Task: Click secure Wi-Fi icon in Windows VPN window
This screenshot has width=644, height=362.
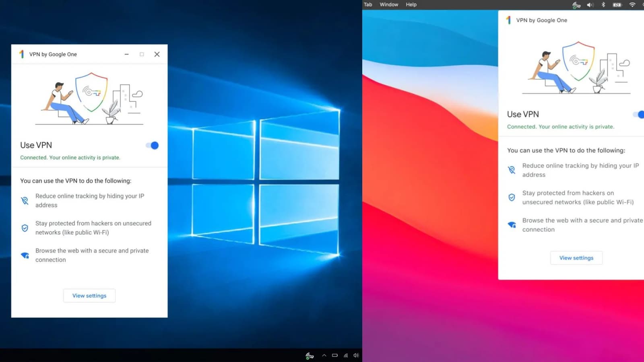Action: pyautogui.click(x=25, y=255)
